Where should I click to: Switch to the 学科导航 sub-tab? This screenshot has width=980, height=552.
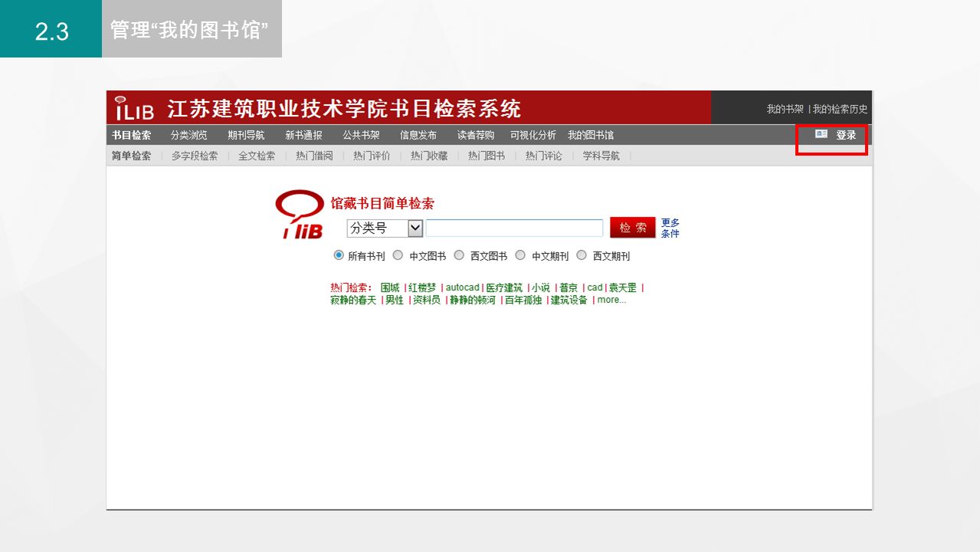601,156
